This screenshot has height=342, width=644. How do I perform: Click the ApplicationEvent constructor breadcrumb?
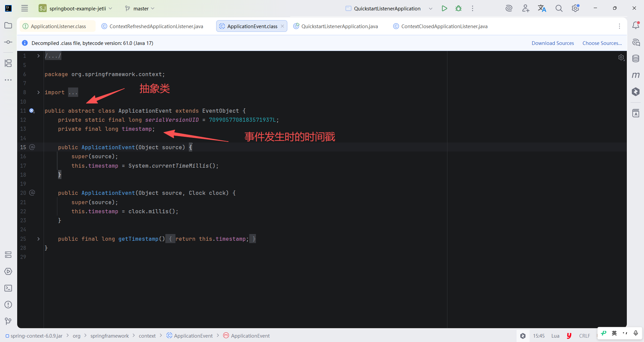(247, 336)
